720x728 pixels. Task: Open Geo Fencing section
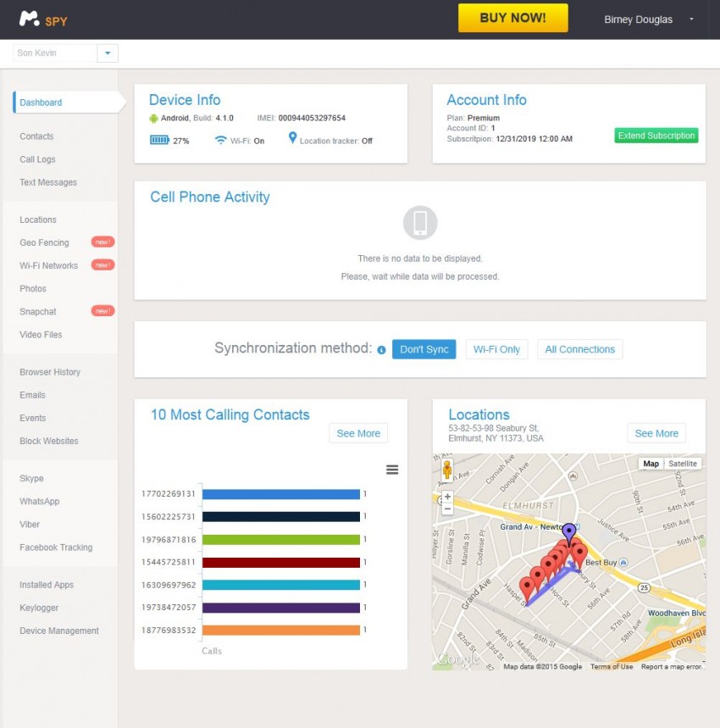[x=44, y=242]
